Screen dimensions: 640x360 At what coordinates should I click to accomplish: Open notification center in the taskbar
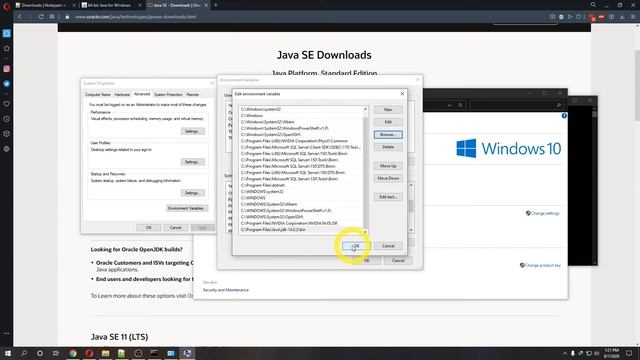[629, 353]
